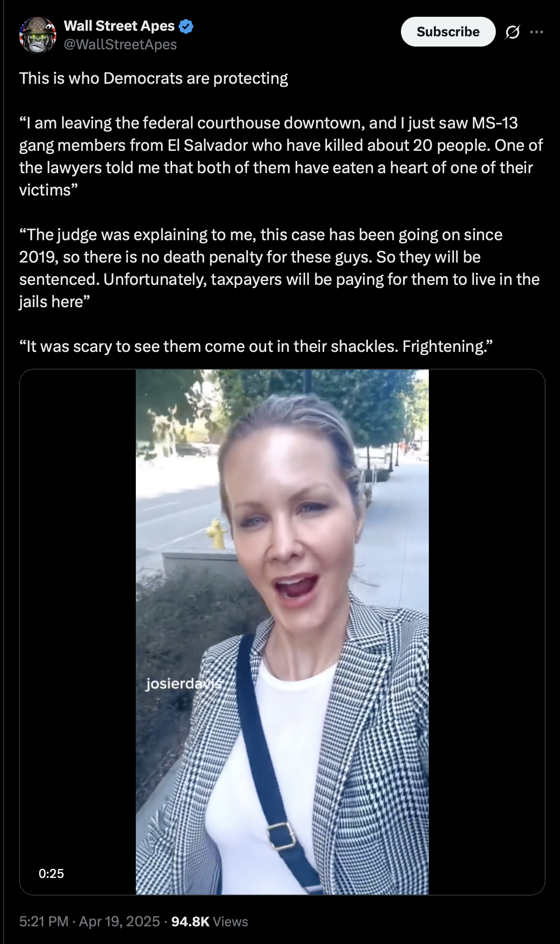Subscribe to Wall Street Apes
The width and height of the screenshot is (560, 944).
pos(448,32)
